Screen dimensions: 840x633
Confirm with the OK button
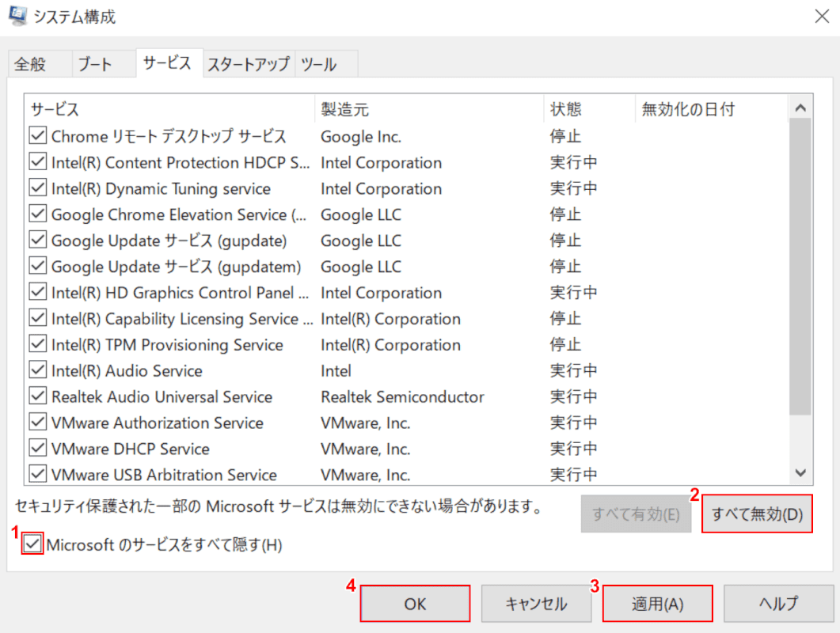(x=415, y=604)
